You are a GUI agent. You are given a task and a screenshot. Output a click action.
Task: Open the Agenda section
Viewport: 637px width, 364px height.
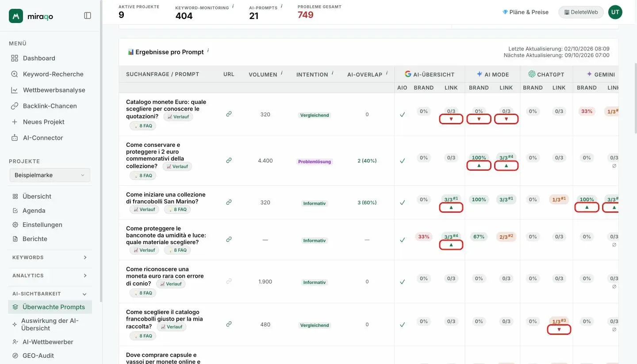pos(34,211)
